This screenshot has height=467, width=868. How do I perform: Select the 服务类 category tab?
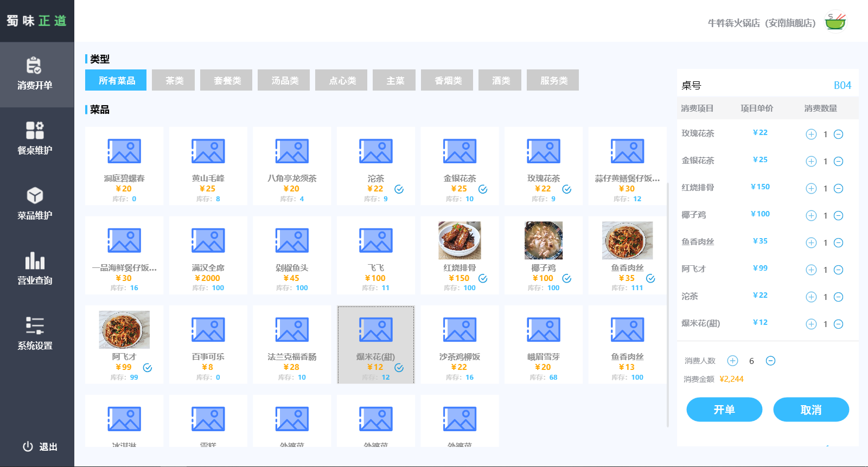[x=553, y=80]
